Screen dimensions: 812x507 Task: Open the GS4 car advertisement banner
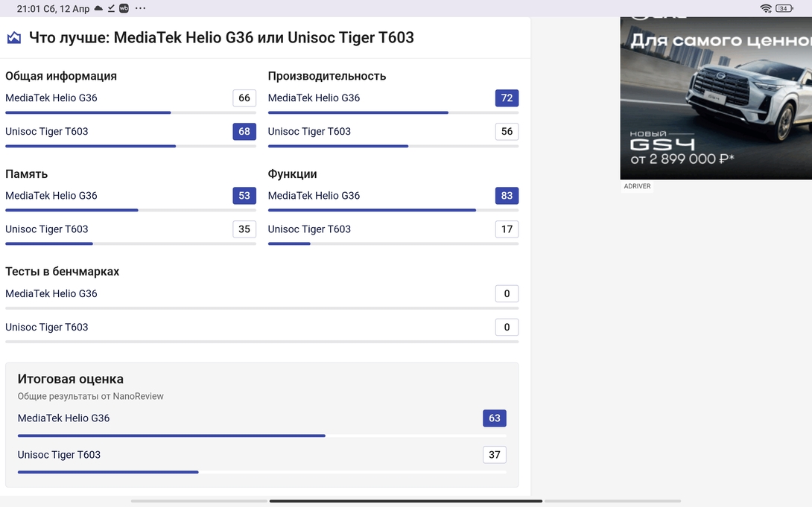tap(716, 97)
